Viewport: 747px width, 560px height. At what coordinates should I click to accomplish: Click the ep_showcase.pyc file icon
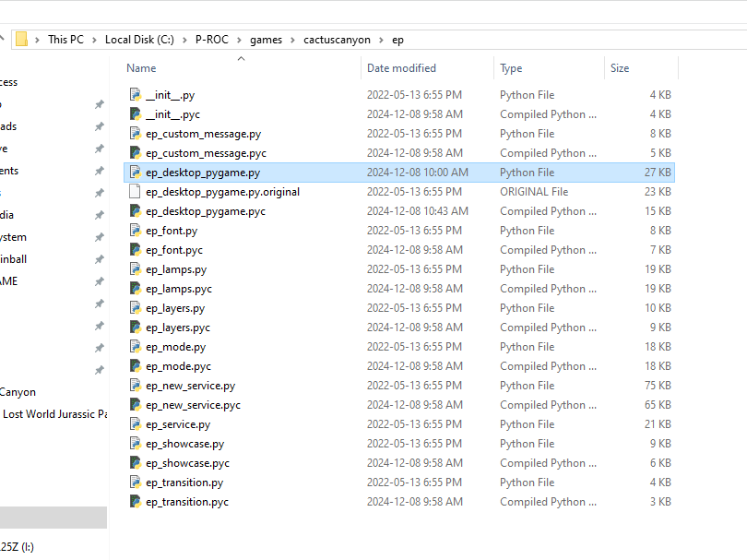136,463
